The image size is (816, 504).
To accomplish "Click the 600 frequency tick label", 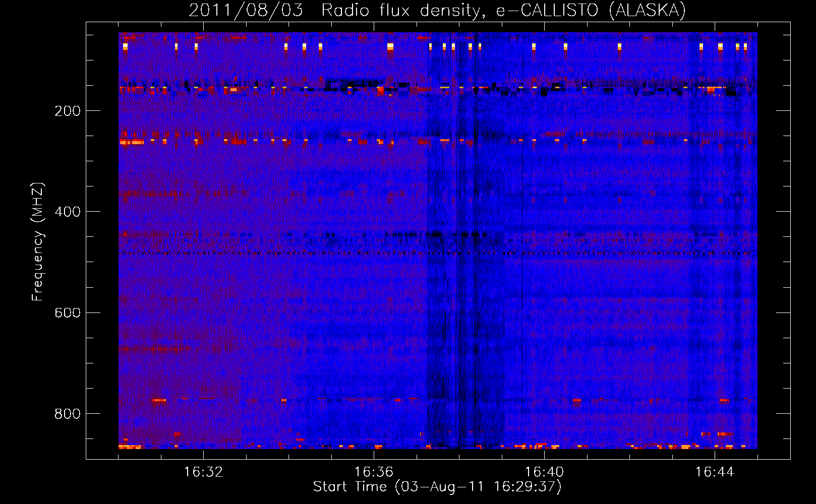I will [x=68, y=312].
